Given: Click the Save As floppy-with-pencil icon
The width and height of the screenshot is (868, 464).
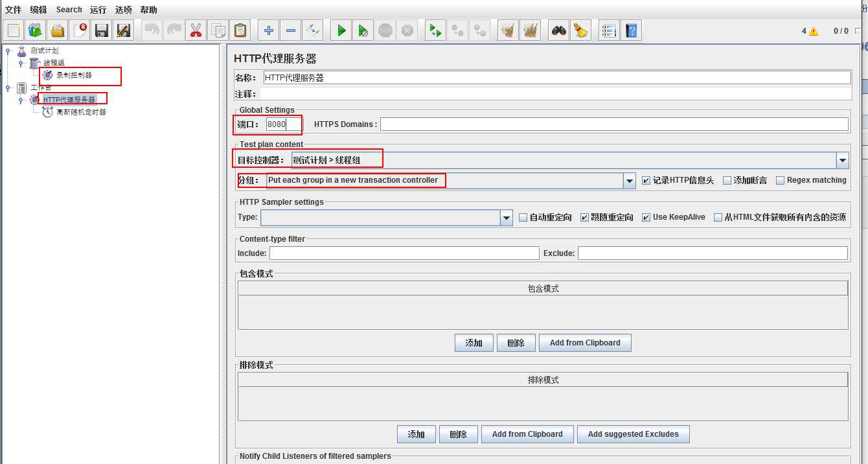Looking at the screenshot, I should [x=124, y=30].
